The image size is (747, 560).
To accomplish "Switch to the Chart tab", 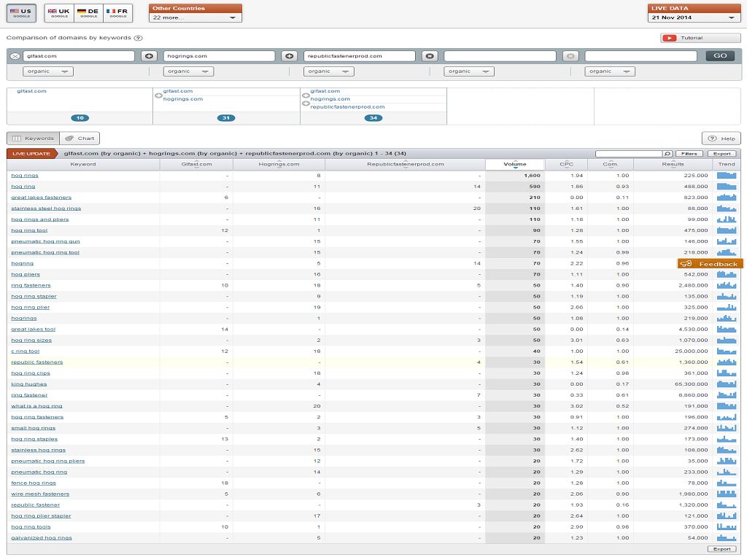I will (x=80, y=138).
